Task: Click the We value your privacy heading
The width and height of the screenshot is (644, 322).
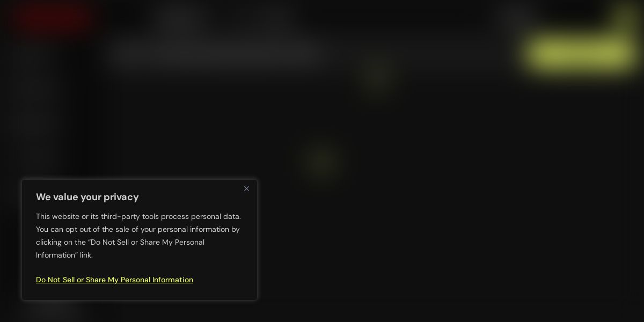Action: click(87, 197)
